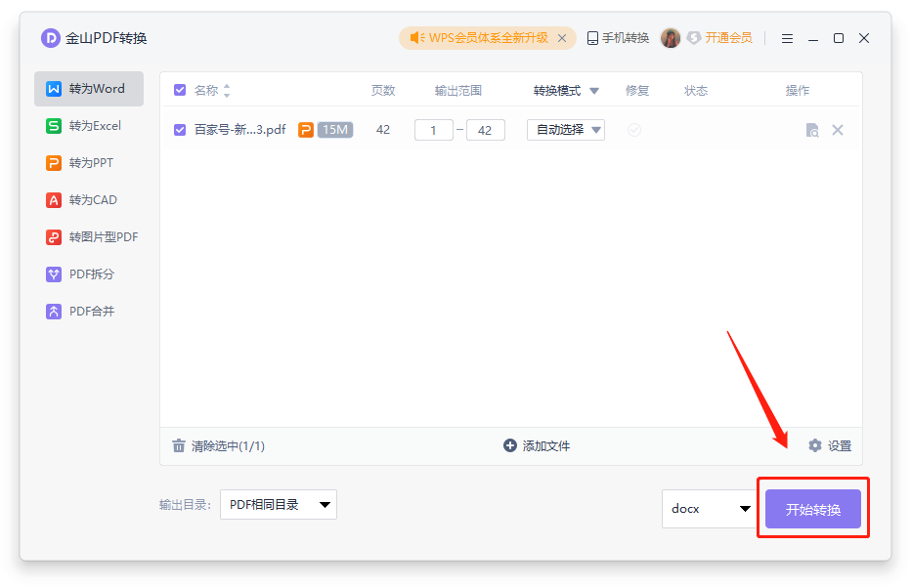This screenshot has height=588, width=911.
Task: Click the membership coin icon
Action: pyautogui.click(x=693, y=38)
